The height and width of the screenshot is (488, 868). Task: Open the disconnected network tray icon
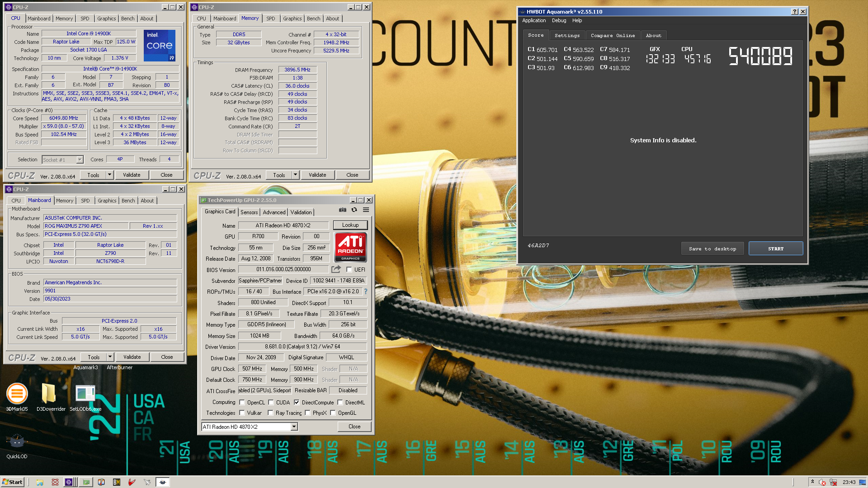[x=833, y=482]
